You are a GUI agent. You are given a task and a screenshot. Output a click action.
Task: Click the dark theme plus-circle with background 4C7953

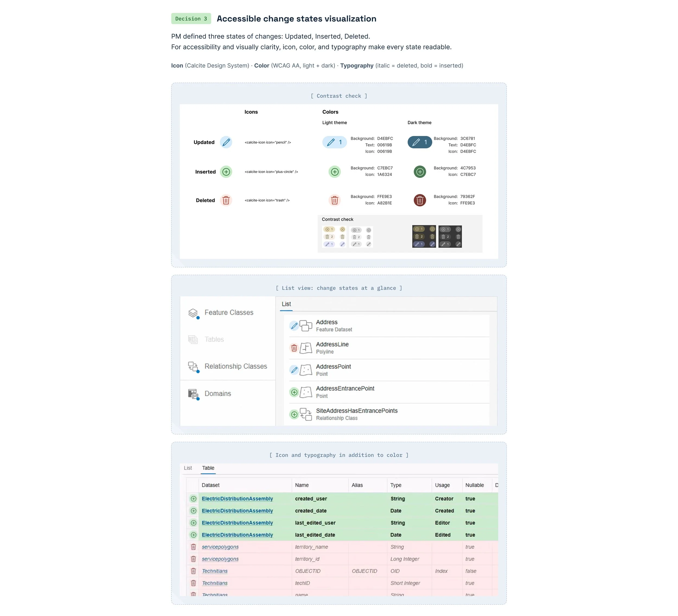tap(420, 172)
